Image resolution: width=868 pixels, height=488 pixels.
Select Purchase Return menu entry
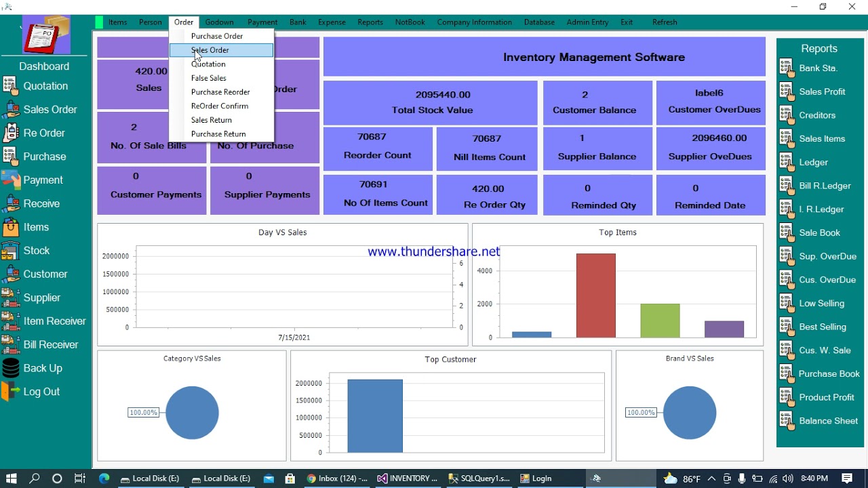pyautogui.click(x=222, y=134)
